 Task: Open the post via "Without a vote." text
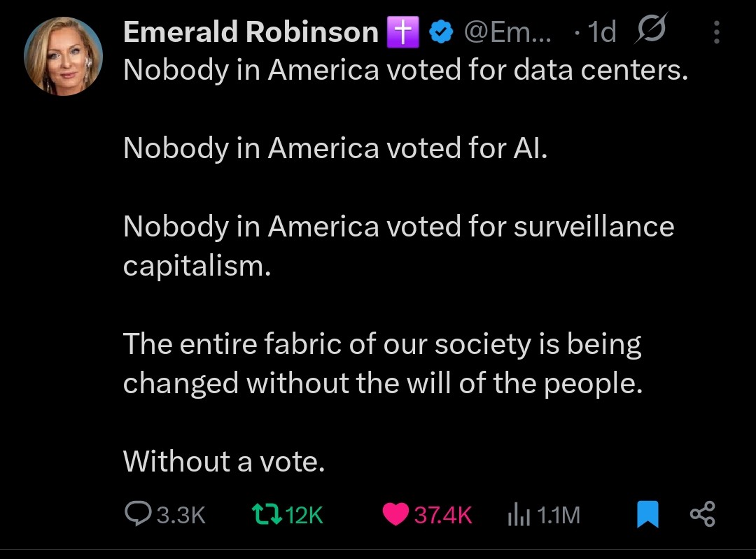coord(224,462)
